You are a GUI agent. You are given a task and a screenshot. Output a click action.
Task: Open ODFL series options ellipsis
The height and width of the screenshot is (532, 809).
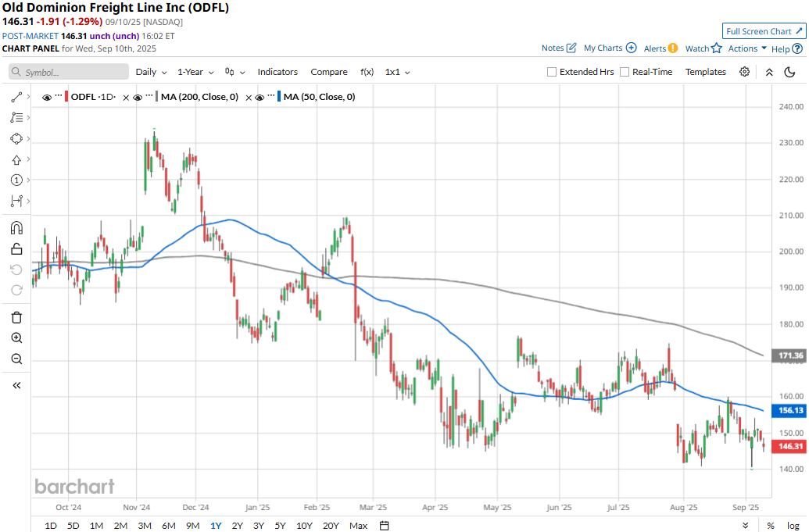(59, 96)
